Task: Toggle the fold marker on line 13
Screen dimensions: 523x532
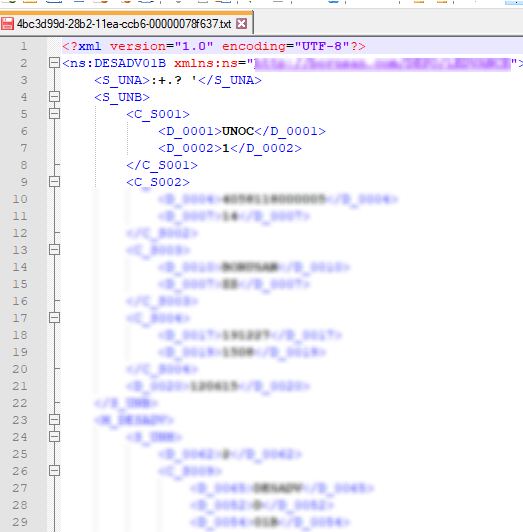Action: pyautogui.click(x=54, y=250)
